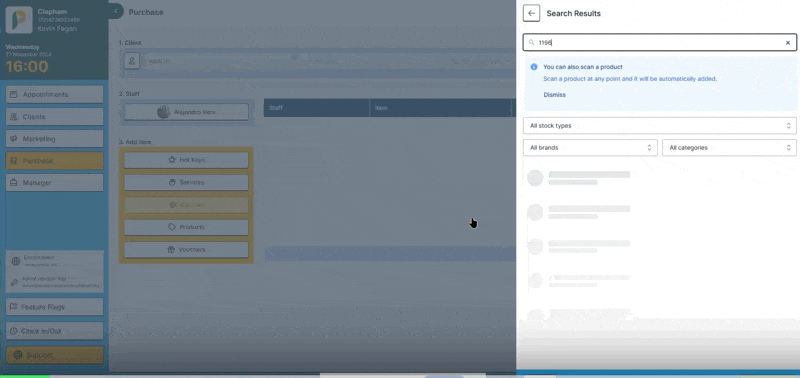Click the tag icon on Products

pos(172,227)
